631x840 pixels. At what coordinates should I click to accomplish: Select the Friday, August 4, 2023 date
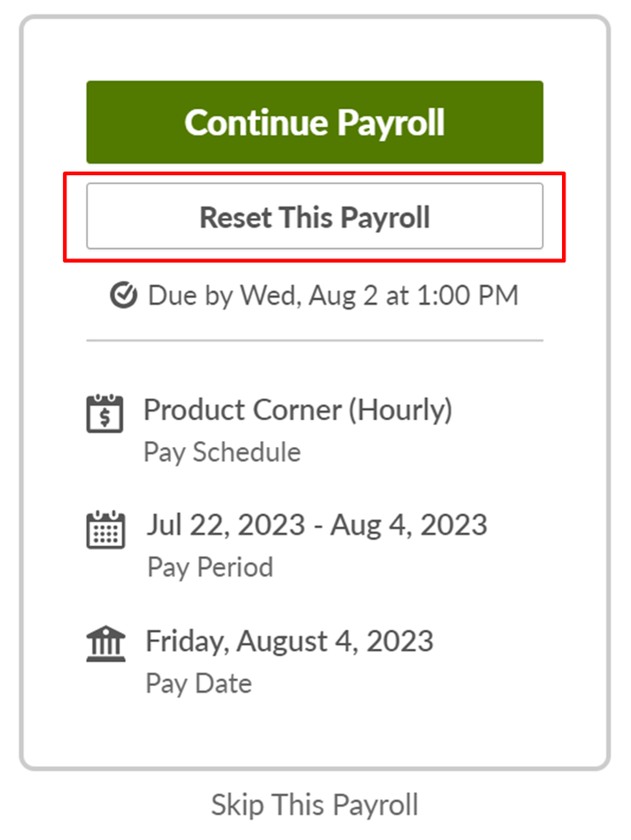pyautogui.click(x=289, y=642)
